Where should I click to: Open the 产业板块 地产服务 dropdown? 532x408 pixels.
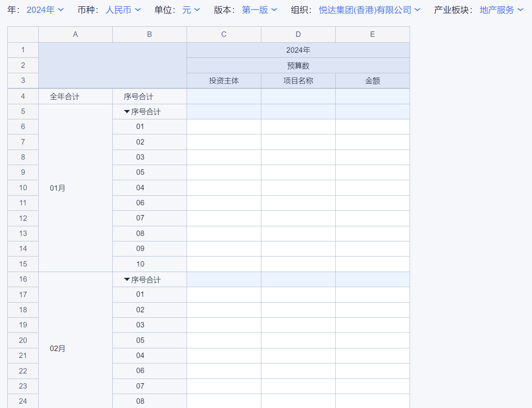click(501, 10)
